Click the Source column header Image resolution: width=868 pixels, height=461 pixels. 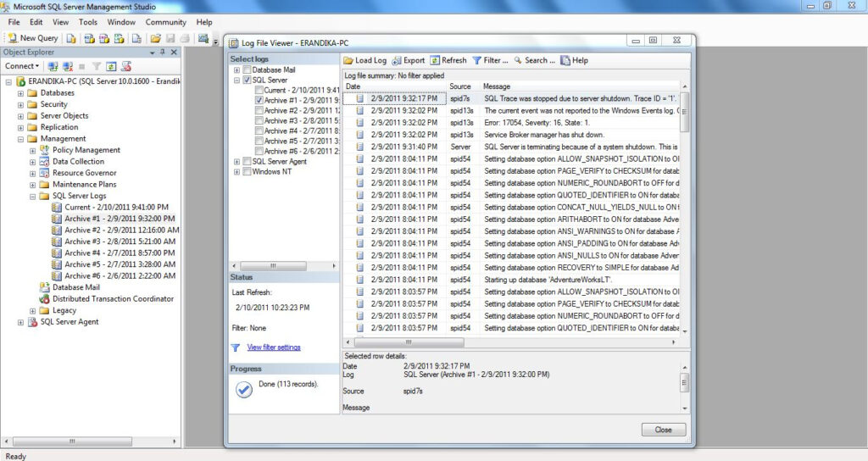coord(464,86)
